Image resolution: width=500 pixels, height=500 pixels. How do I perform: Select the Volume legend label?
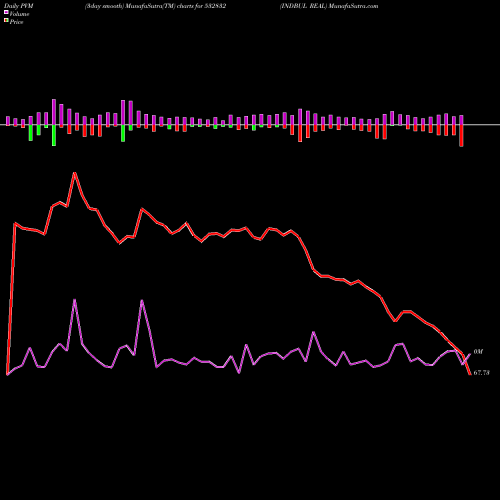click(x=19, y=14)
